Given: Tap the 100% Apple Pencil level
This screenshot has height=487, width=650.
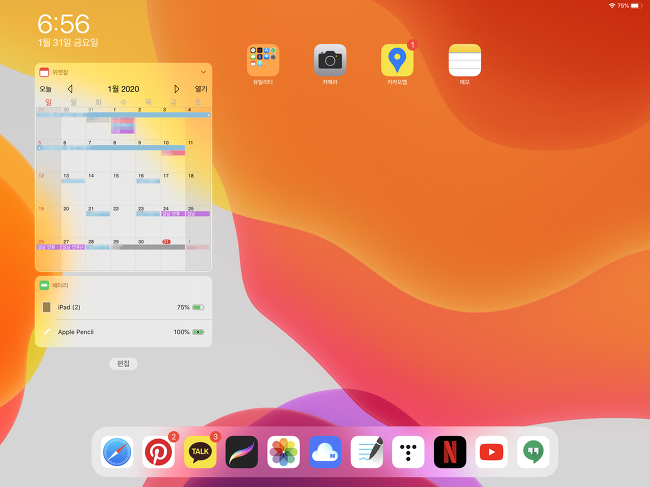Looking at the screenshot, I should [x=182, y=332].
